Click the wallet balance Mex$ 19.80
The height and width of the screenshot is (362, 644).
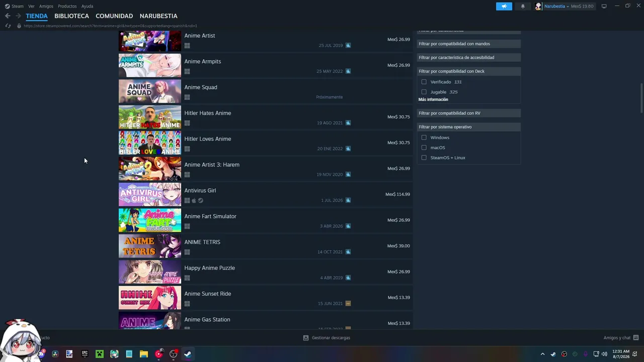582,6
